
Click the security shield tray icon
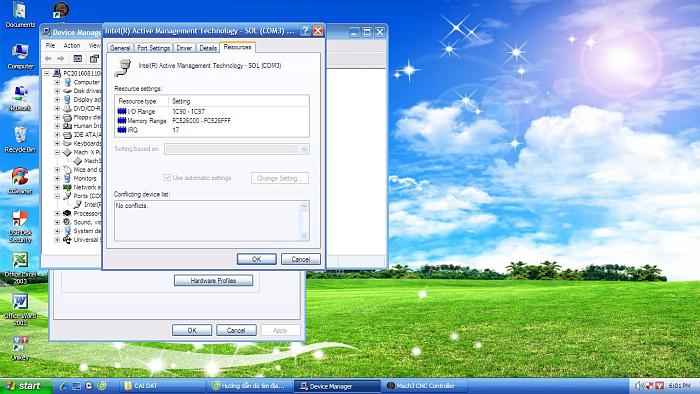click(650, 386)
